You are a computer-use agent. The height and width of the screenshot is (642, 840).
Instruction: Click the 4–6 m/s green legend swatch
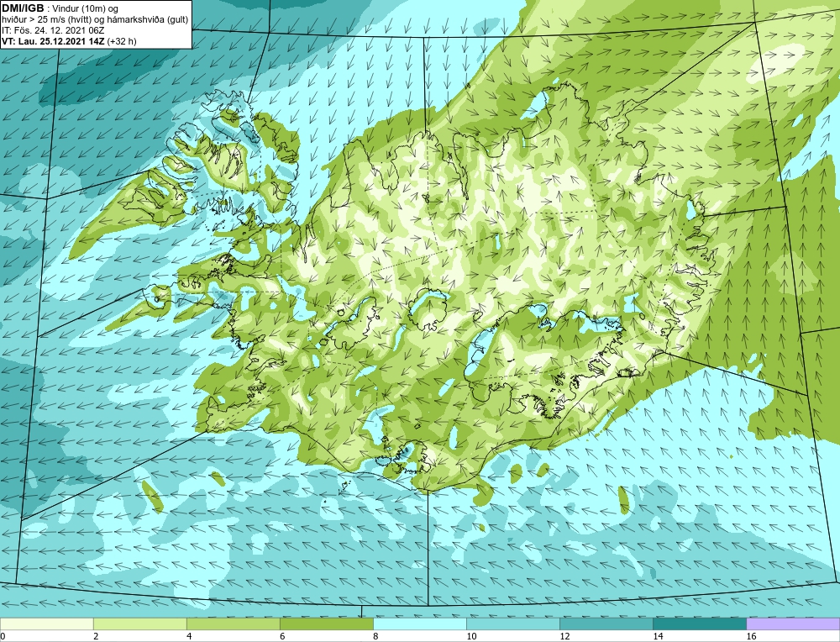coord(233,624)
